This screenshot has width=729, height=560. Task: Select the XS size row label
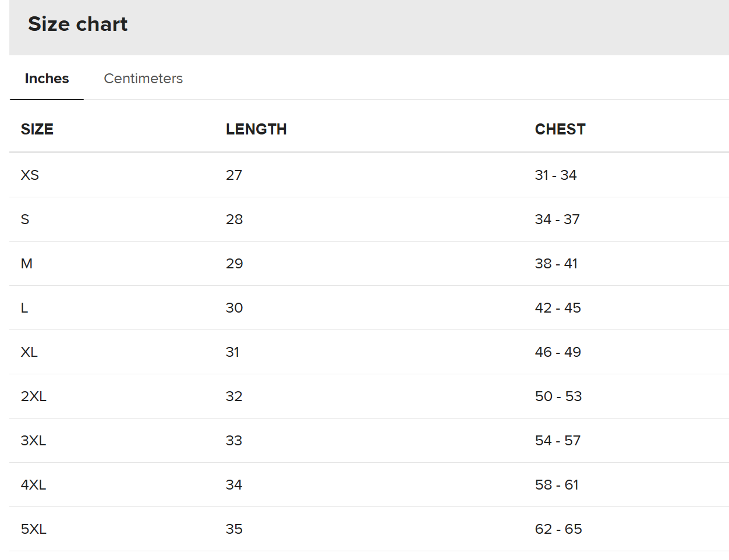(30, 175)
